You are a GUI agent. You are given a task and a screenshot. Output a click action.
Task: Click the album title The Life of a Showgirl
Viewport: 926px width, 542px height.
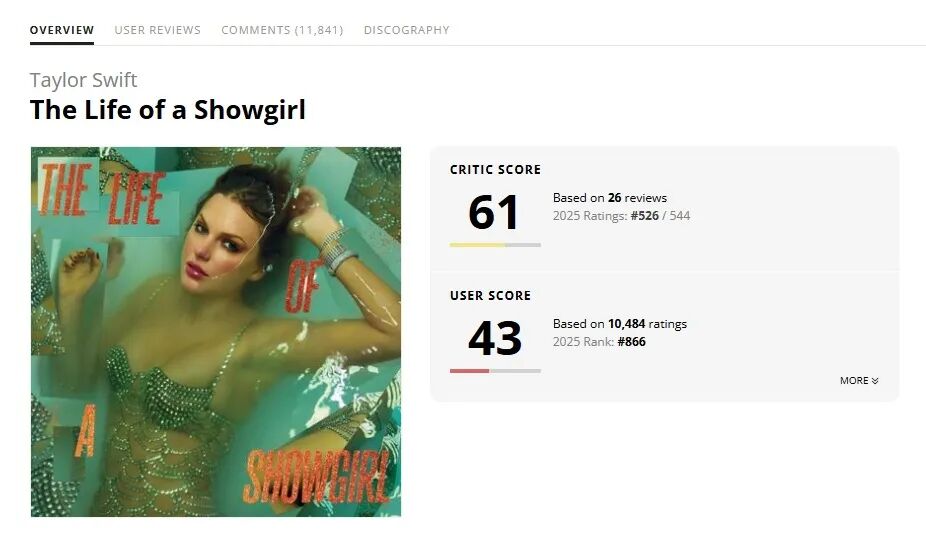168,110
